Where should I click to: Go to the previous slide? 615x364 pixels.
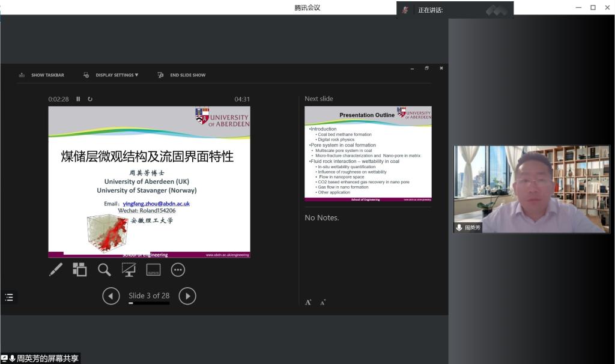point(111,296)
